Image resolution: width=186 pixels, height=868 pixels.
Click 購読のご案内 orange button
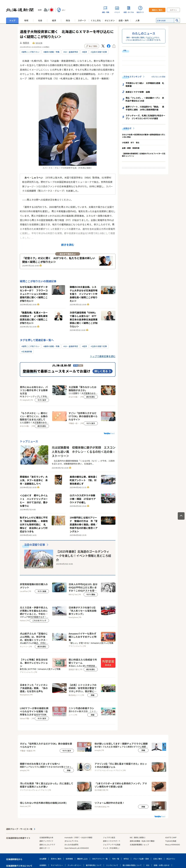point(157,10)
